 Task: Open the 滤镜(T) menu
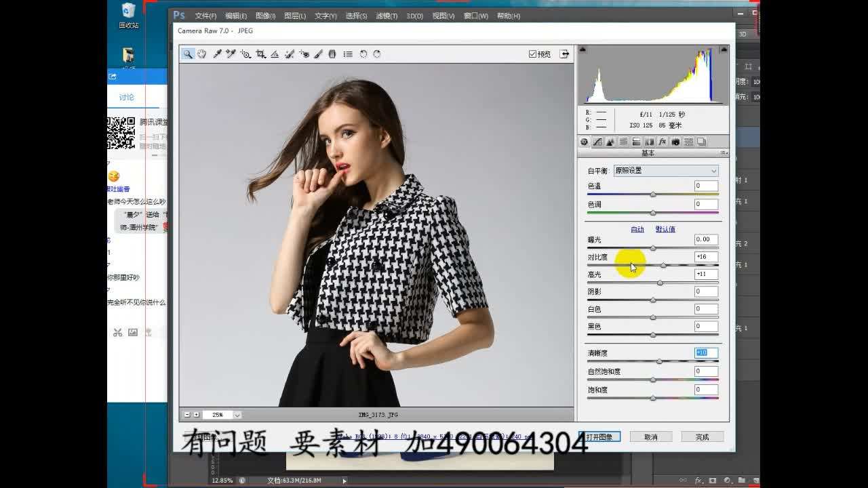click(387, 16)
